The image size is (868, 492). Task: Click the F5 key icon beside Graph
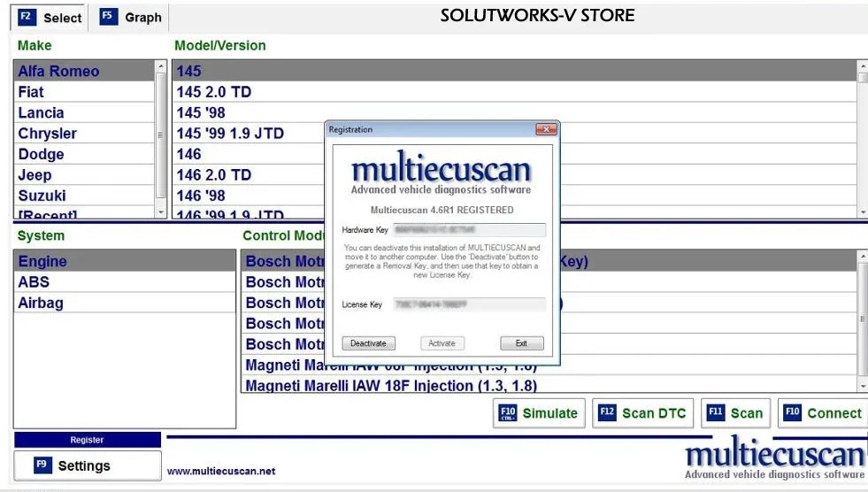[108, 16]
